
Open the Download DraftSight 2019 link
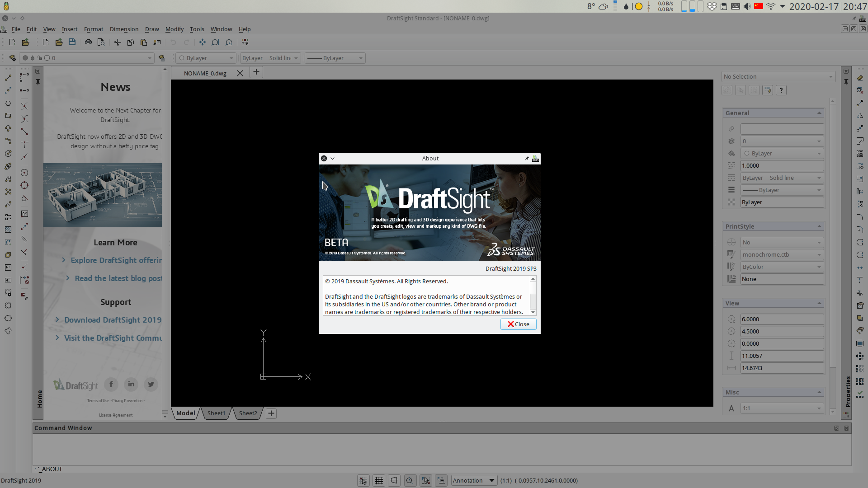click(113, 319)
